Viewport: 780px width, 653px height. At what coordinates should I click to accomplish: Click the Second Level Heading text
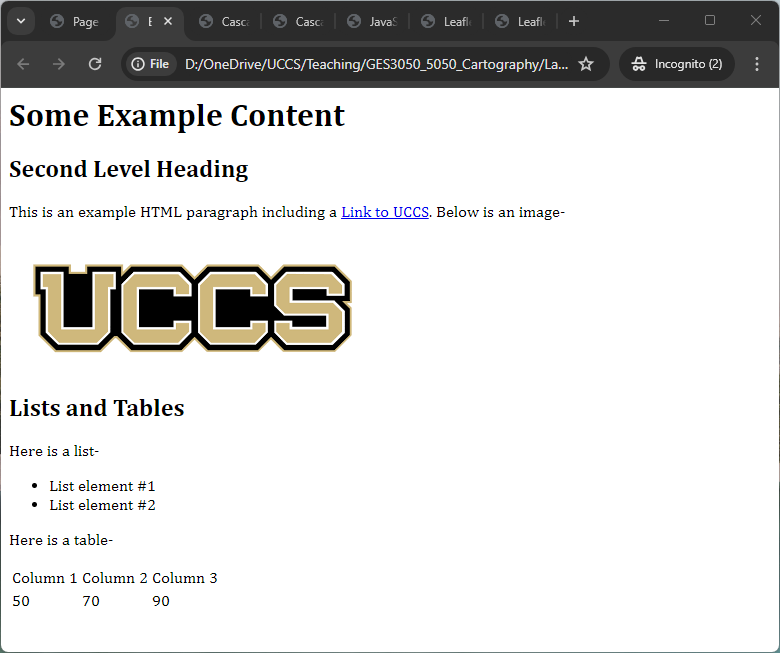[x=128, y=169]
